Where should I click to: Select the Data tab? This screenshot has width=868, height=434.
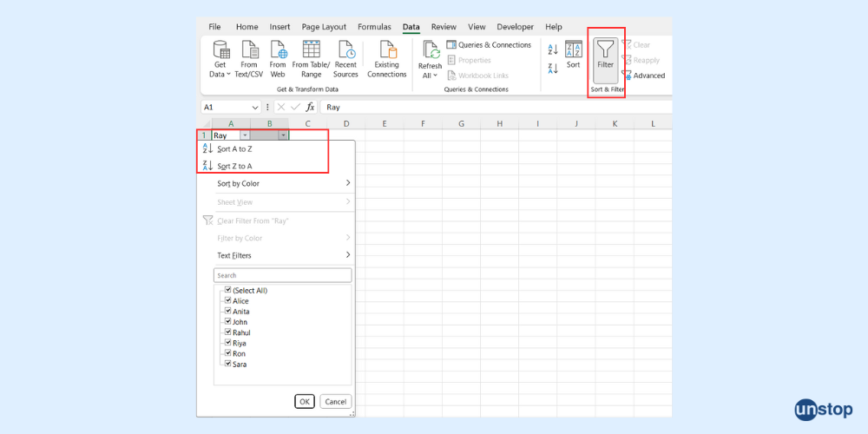(x=411, y=27)
